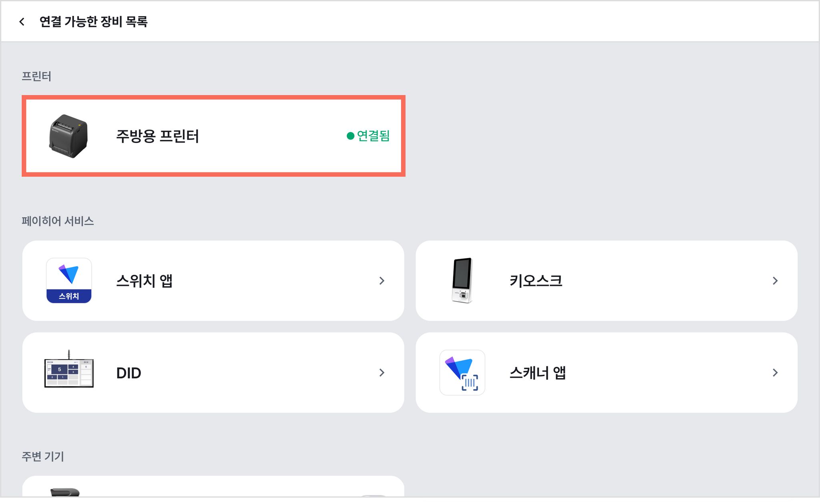Expand 스위치 앱 via its chevron arrow
The width and height of the screenshot is (820, 504).
pyautogui.click(x=382, y=281)
